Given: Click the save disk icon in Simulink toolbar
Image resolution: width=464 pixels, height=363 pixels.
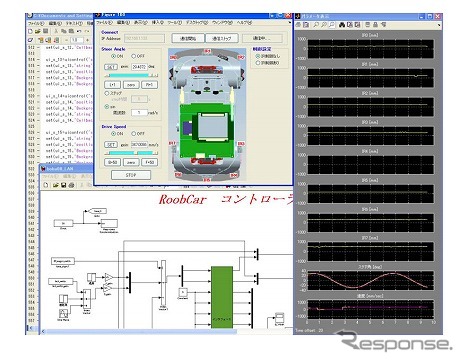Looking at the screenshot, I should (63, 185).
